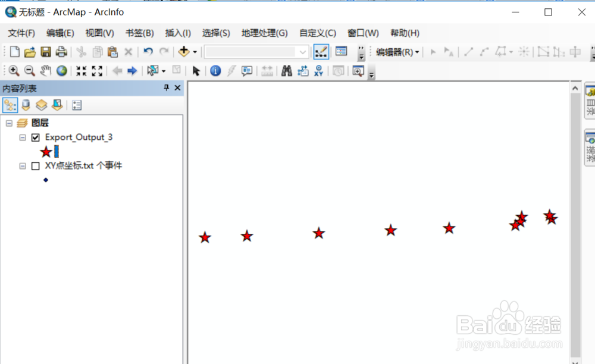Open the 地理处理(G) menu
The image size is (595, 364).
264,33
